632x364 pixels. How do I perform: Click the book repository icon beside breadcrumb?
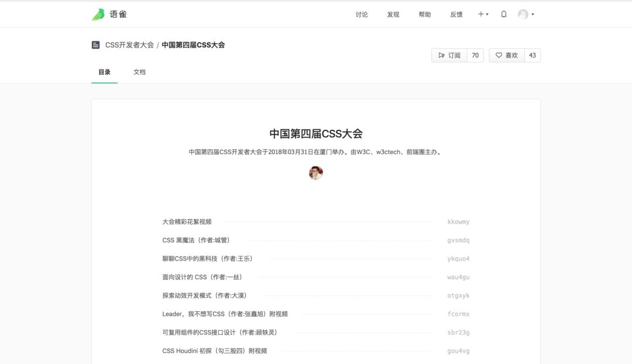(95, 44)
